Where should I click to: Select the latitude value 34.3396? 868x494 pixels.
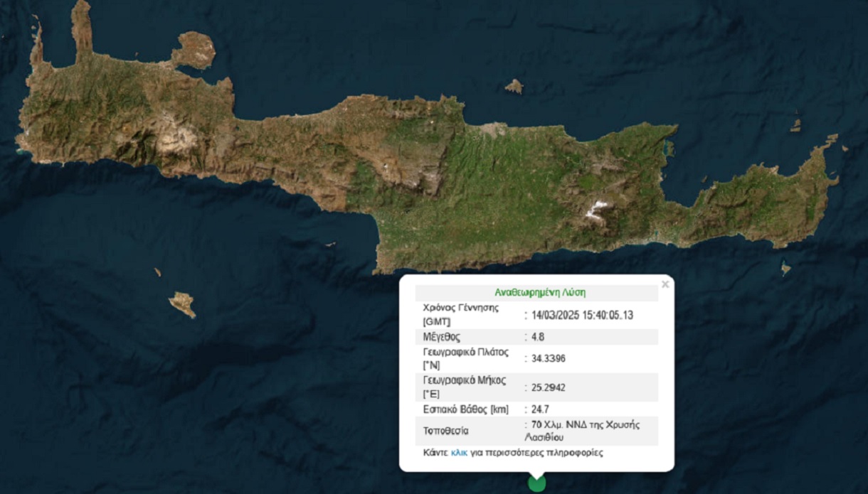[x=549, y=358]
